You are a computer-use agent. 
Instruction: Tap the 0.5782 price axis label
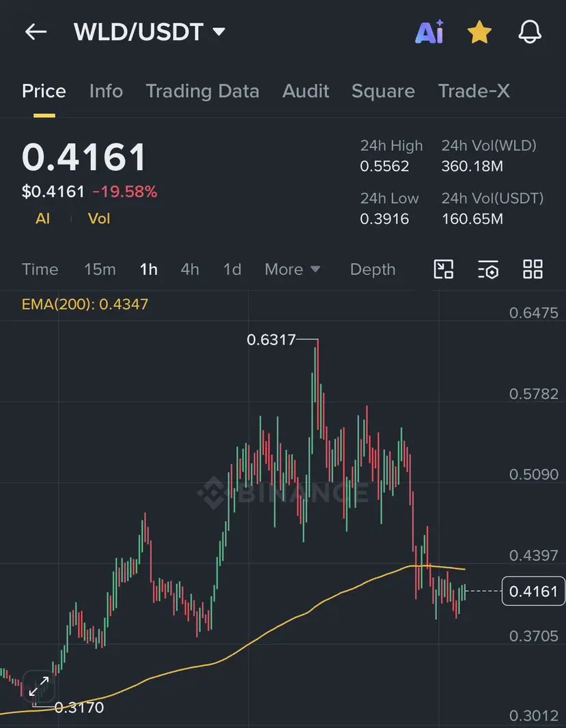pyautogui.click(x=533, y=394)
